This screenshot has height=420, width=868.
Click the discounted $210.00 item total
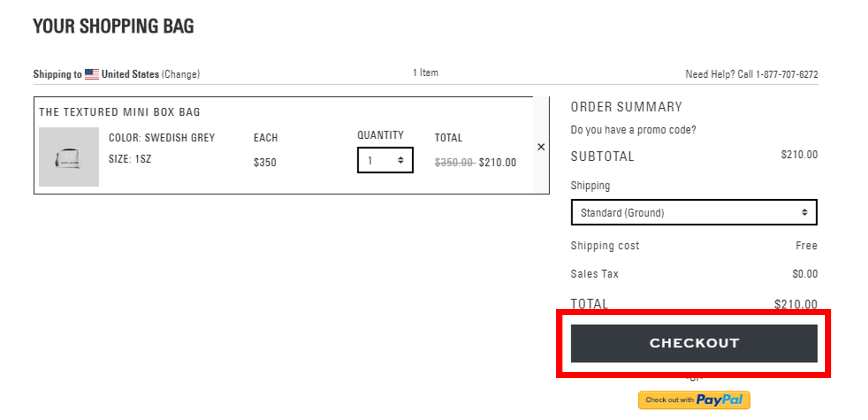pyautogui.click(x=497, y=163)
